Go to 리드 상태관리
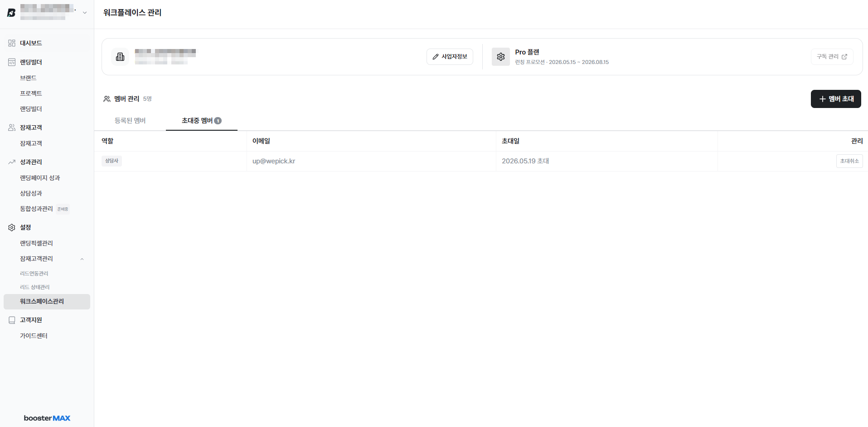Screen dimensions: 868x427 pyautogui.click(x=35, y=287)
